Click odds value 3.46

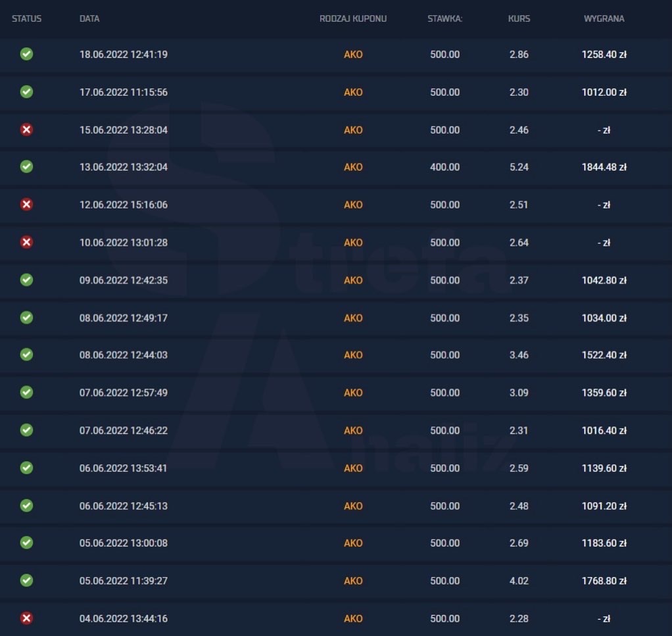pos(519,355)
